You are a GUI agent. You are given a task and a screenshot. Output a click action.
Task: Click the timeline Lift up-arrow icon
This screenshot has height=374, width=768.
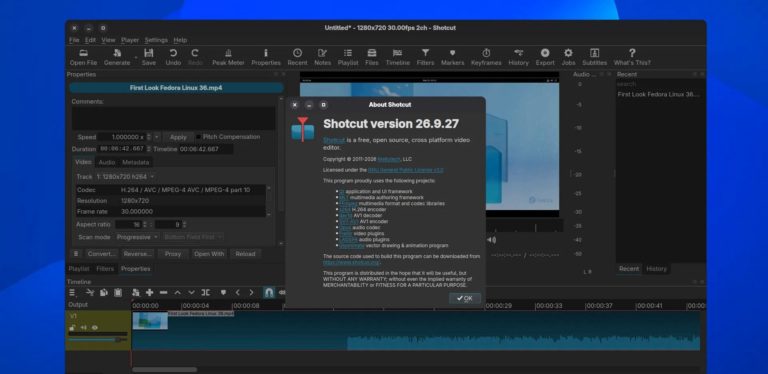coord(178,292)
